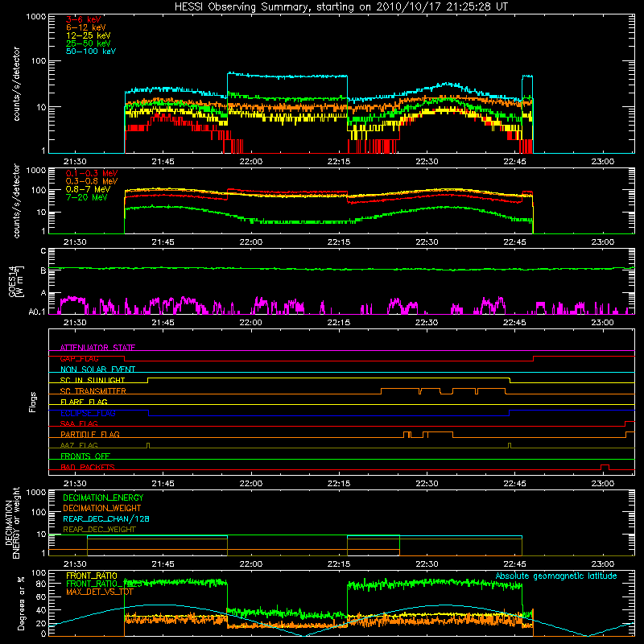Viewport: 644px width, 644px height.
Task: Click the SC_TRANSMITTER flag label
Action: click(93, 391)
